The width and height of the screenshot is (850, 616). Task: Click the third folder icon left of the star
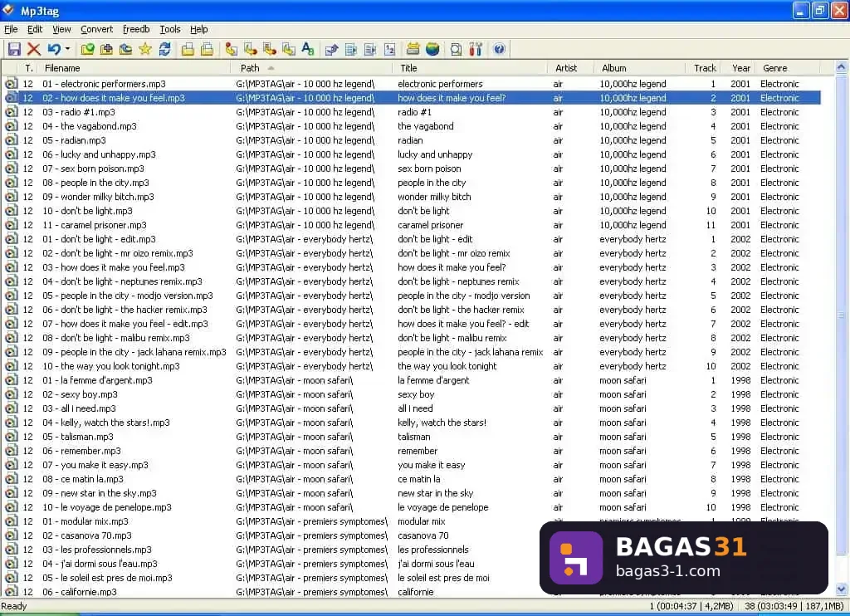[x=126, y=49]
